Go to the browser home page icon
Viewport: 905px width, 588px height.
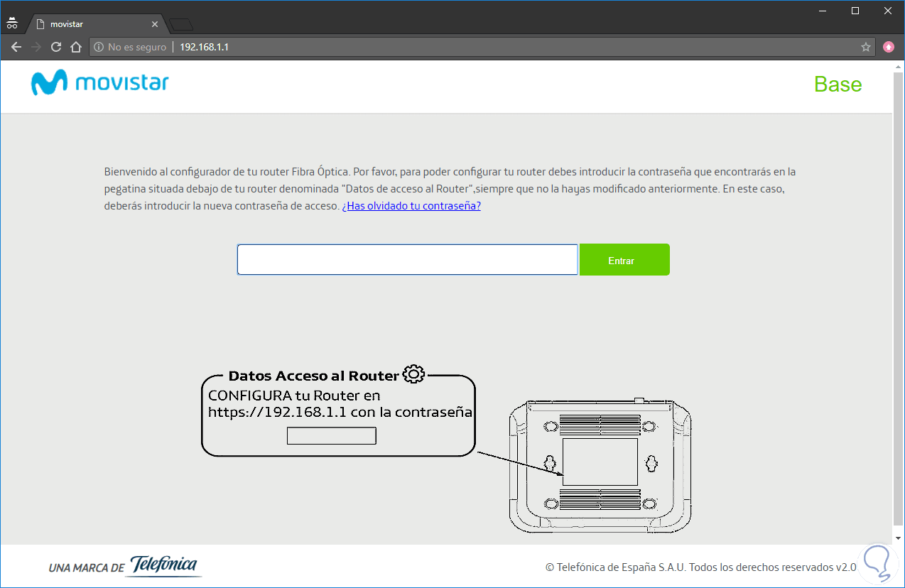(x=76, y=48)
